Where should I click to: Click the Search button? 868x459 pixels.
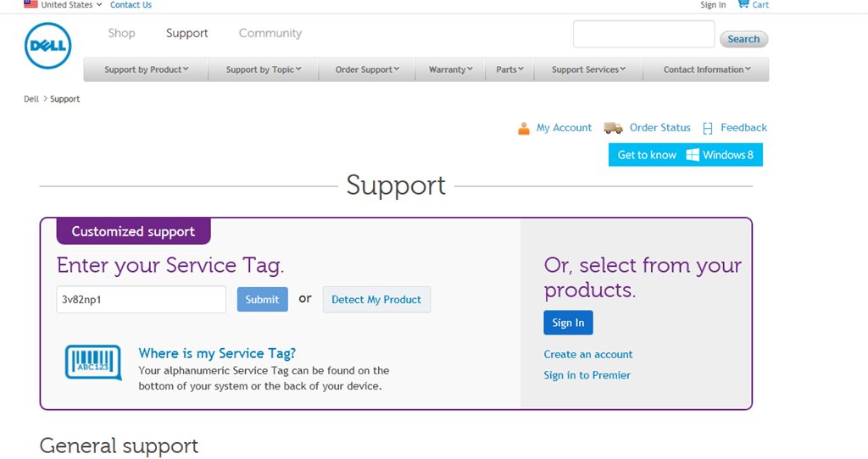point(743,39)
